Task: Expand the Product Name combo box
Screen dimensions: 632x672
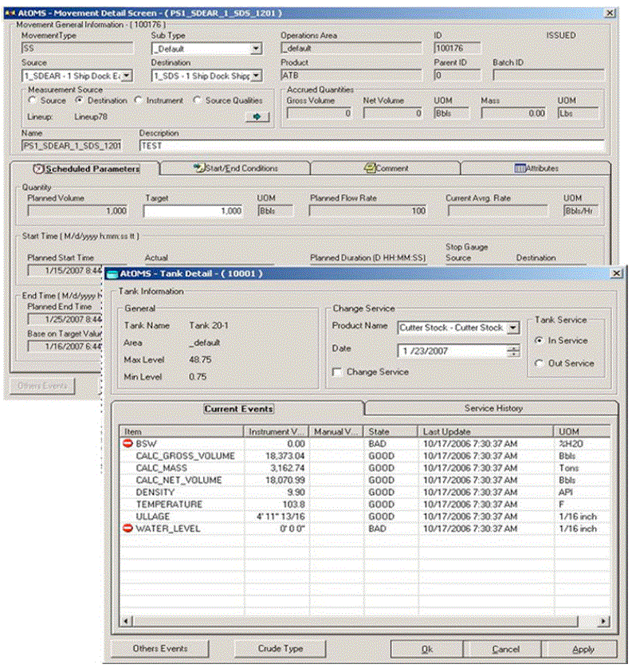Action: click(513, 328)
